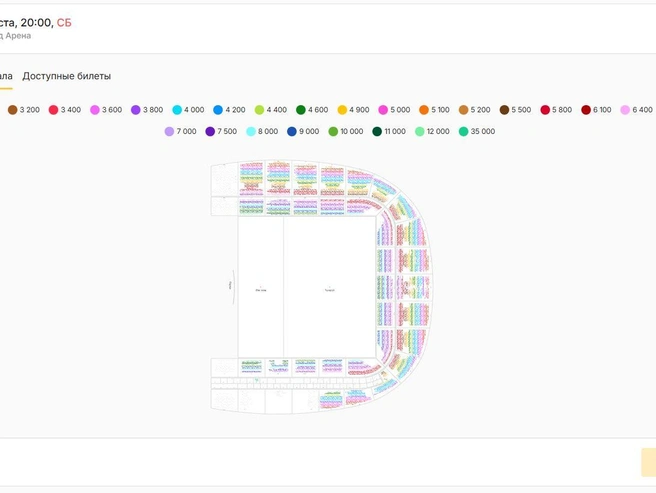656x493 pixels.
Task: Select the 7 500 violet price swatch
Action: [210, 131]
